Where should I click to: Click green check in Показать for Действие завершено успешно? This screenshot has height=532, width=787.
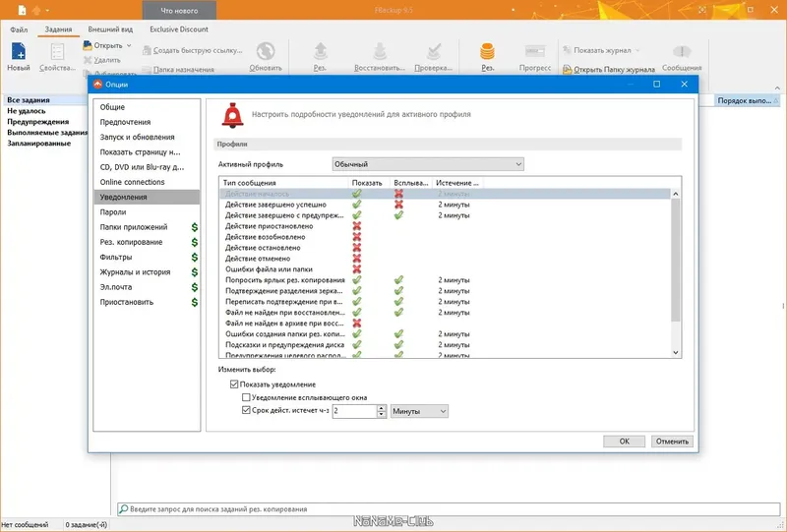[x=356, y=205]
